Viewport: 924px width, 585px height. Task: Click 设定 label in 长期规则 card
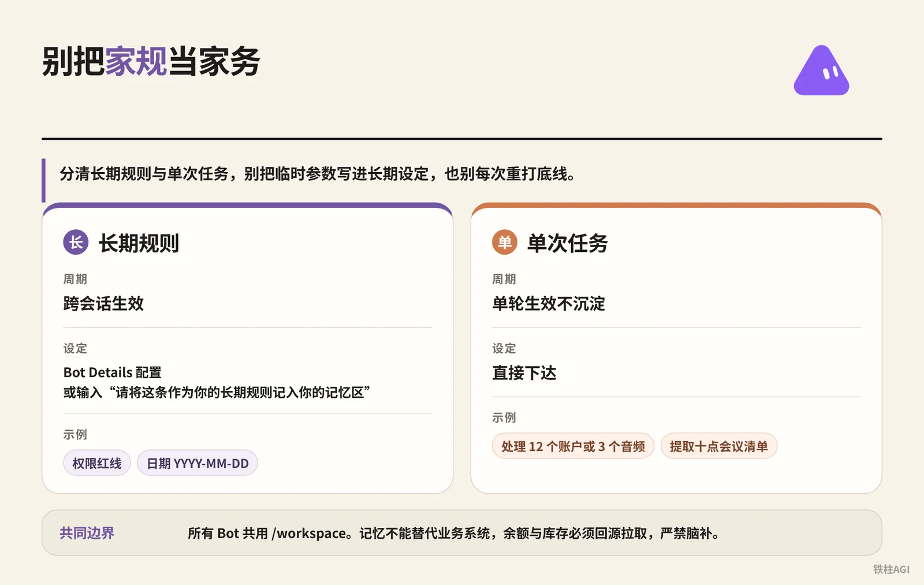click(75, 348)
